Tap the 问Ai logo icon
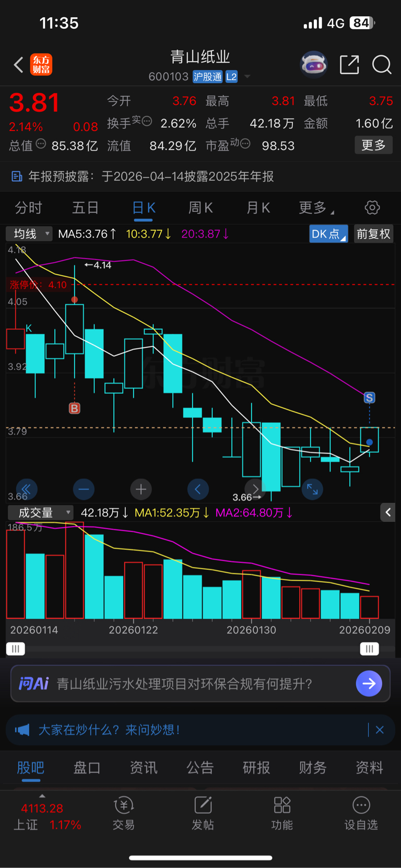Image resolution: width=401 pixels, height=868 pixels. coord(33,683)
